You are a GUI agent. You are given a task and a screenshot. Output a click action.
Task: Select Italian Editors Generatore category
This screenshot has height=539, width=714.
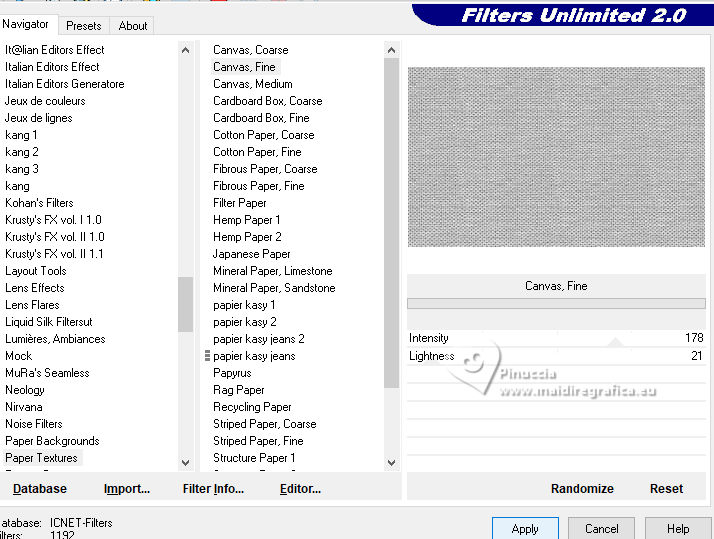click(x=65, y=84)
